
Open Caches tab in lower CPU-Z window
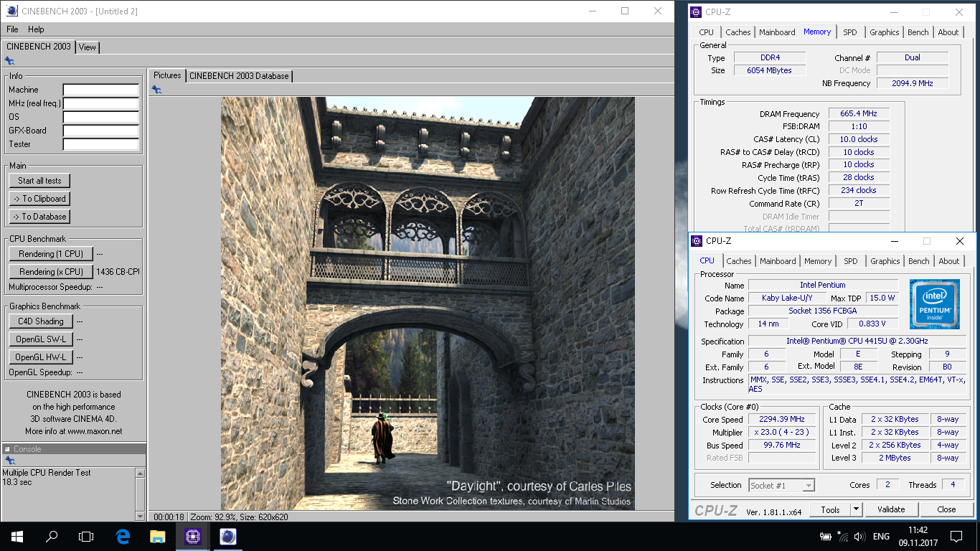click(739, 261)
